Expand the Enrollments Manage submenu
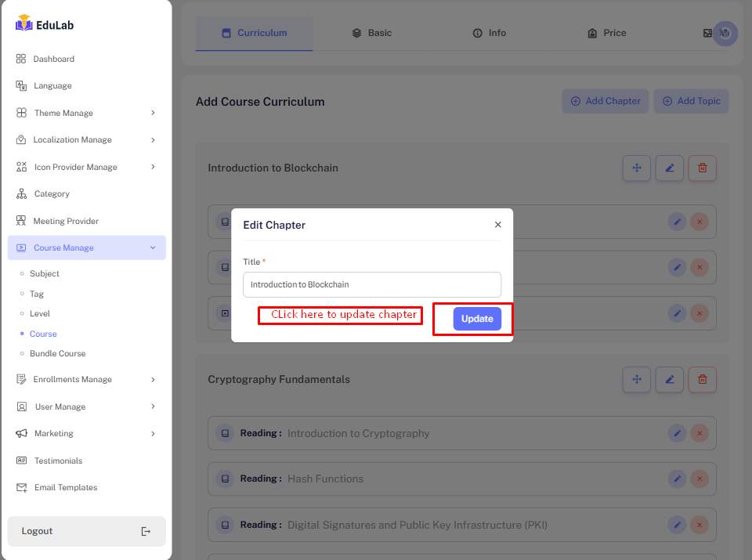Image resolution: width=752 pixels, height=560 pixels. pyautogui.click(x=86, y=380)
